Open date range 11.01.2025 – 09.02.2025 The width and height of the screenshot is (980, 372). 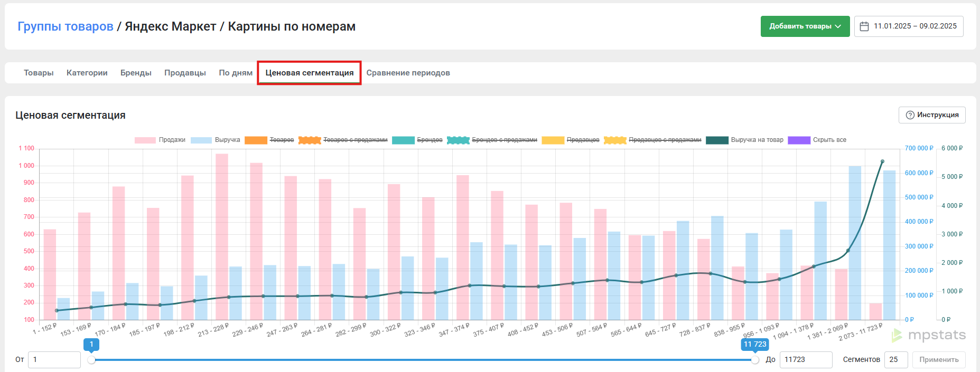[909, 26]
